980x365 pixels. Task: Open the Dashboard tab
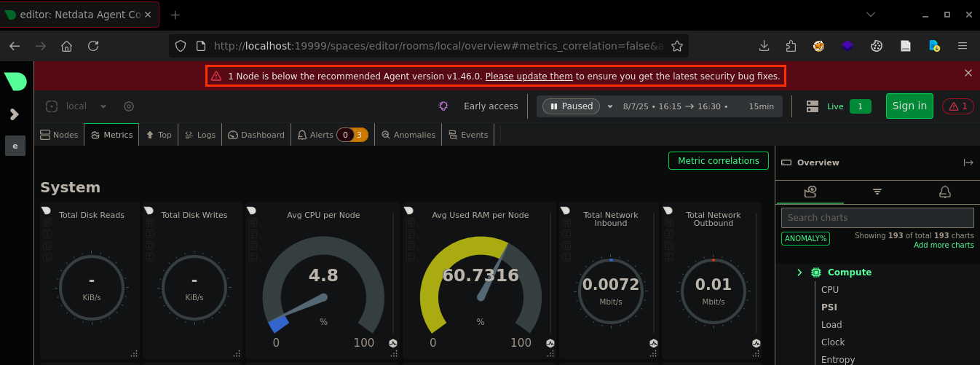pyautogui.click(x=256, y=135)
